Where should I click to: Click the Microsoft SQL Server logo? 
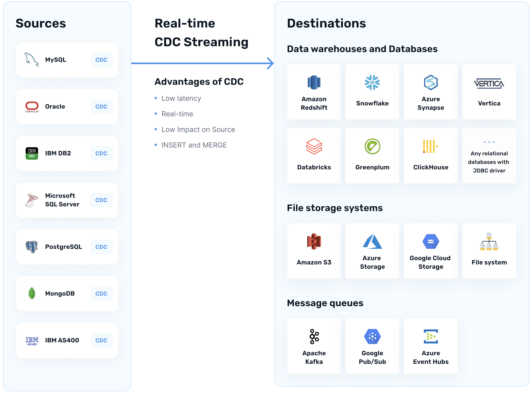pyautogui.click(x=32, y=200)
